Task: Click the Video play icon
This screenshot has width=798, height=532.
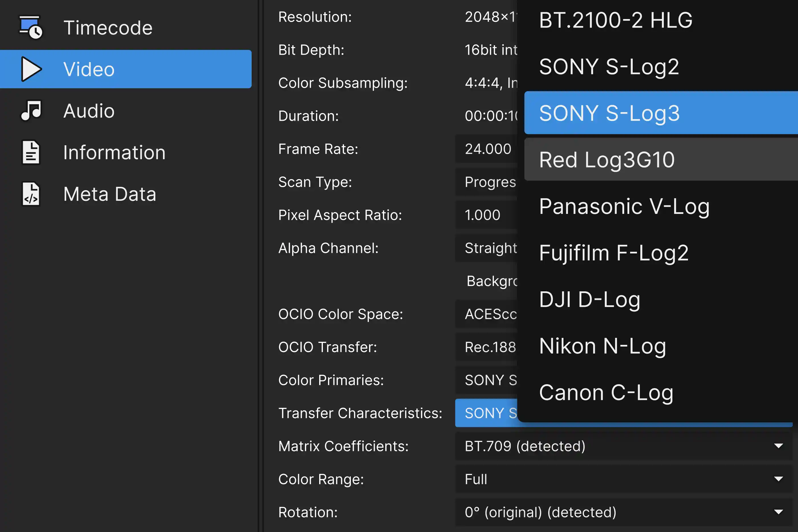Action: click(31, 69)
